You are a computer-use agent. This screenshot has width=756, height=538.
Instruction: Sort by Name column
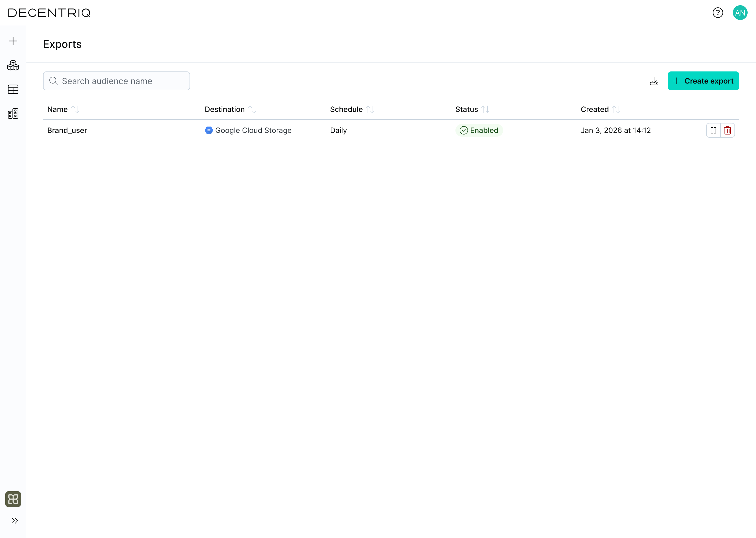pyautogui.click(x=75, y=109)
